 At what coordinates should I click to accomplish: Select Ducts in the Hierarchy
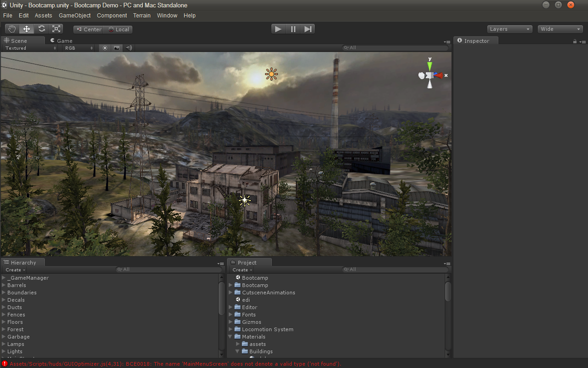coord(15,307)
